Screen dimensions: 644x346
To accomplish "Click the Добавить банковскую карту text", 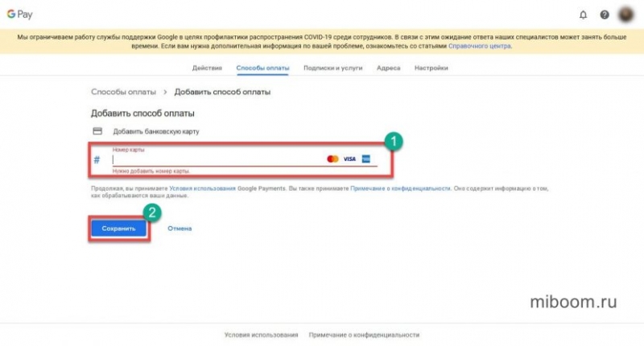I will coord(156,132).
